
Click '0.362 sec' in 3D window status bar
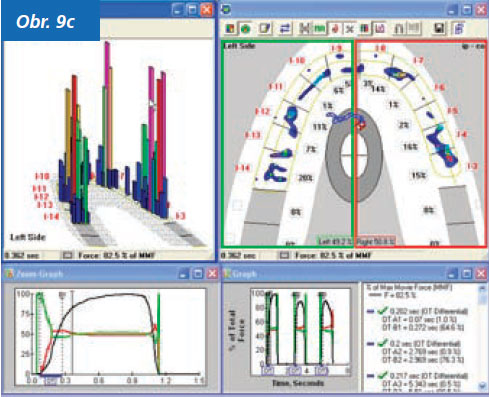click(22, 256)
